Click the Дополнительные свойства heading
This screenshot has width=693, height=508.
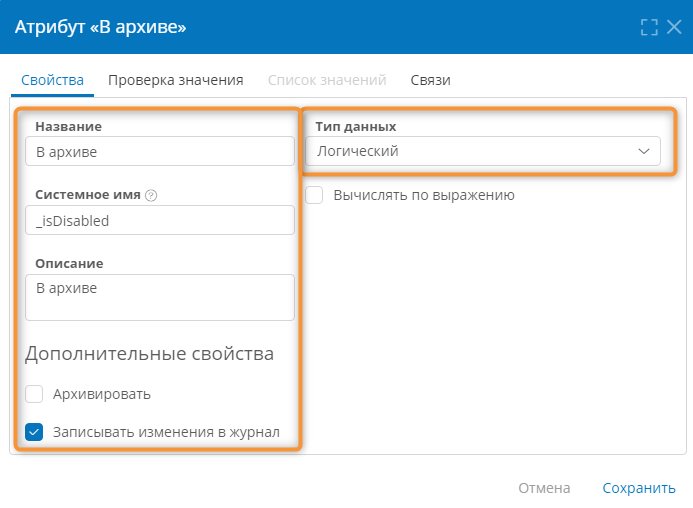(x=149, y=354)
